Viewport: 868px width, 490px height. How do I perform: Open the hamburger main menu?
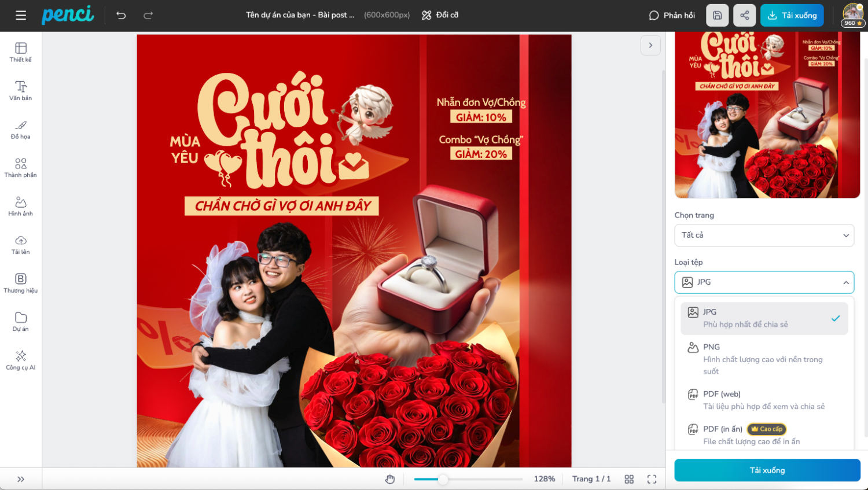pyautogui.click(x=21, y=16)
